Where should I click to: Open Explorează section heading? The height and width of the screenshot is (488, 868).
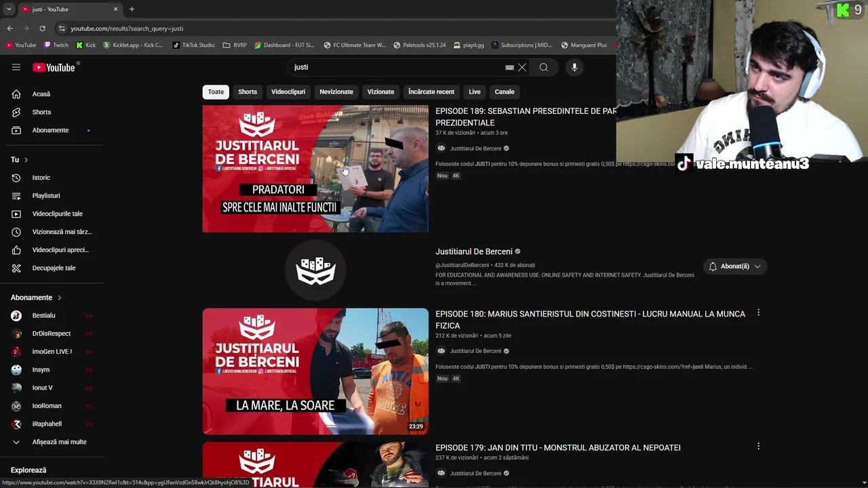28,470
